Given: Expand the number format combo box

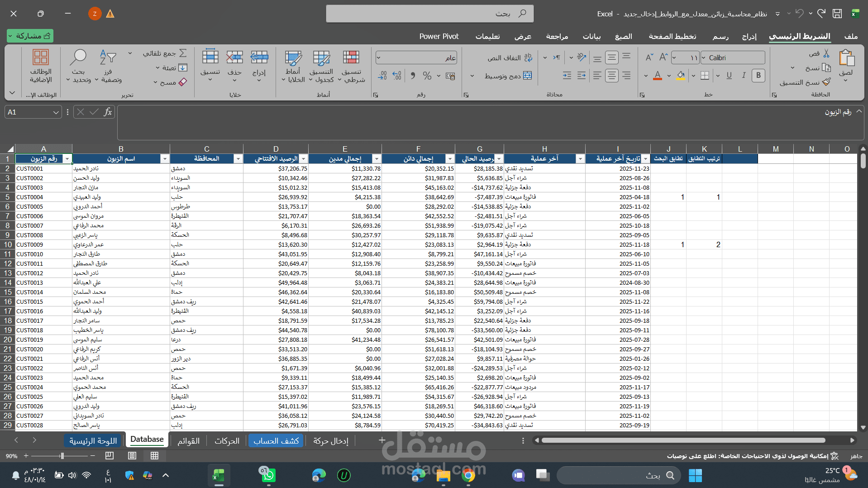Looking at the screenshot, I should 378,57.
